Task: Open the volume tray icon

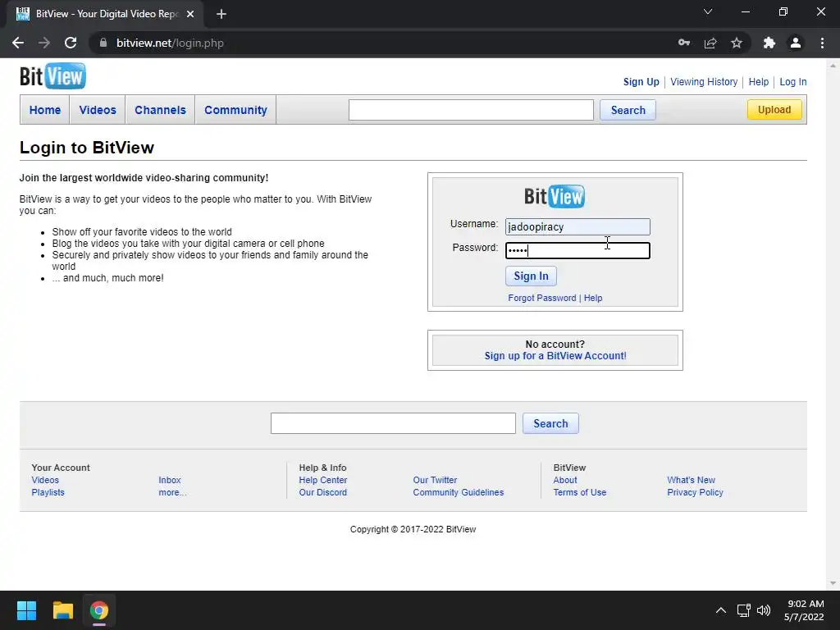Action: (764, 610)
